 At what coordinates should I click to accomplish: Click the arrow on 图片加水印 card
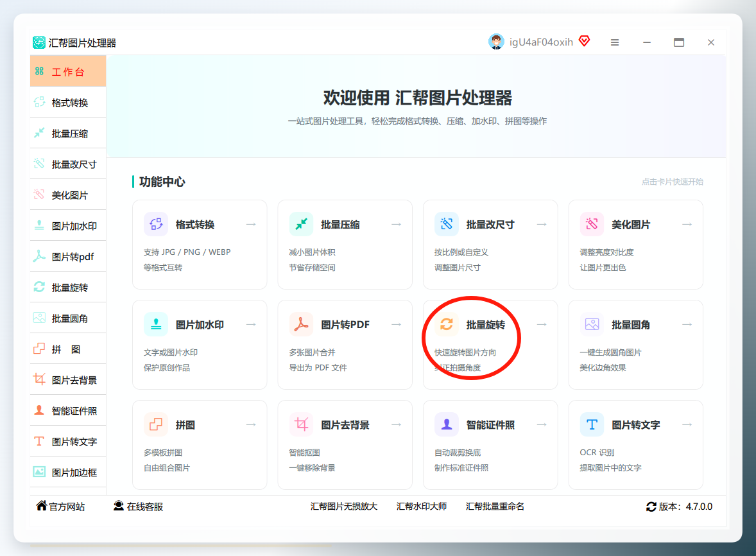pos(251,324)
